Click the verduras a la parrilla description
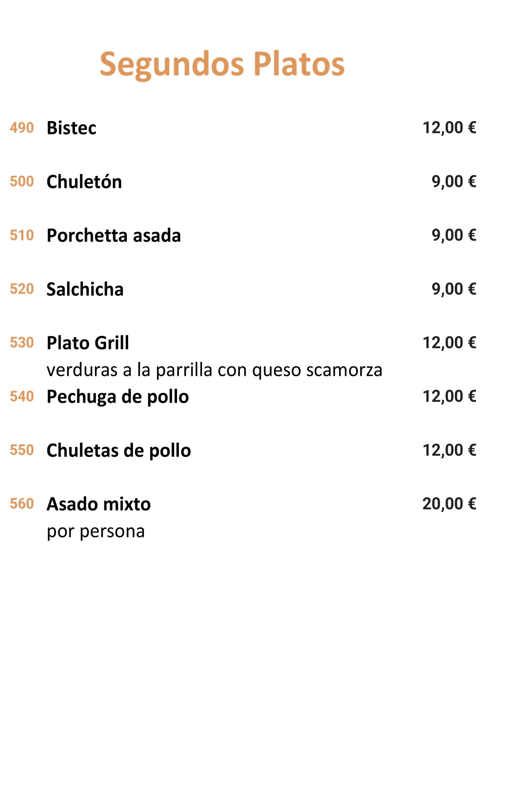 tap(215, 370)
